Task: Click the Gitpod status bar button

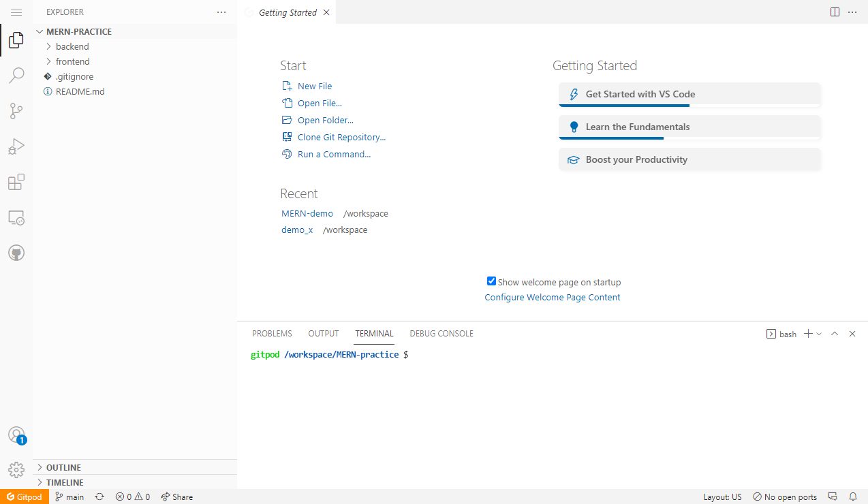Action: (25, 497)
